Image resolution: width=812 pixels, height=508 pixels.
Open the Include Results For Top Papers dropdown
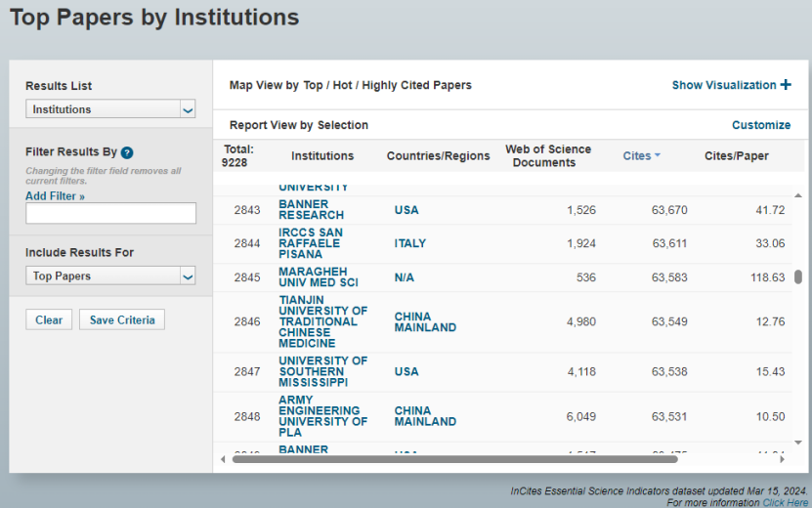point(110,275)
